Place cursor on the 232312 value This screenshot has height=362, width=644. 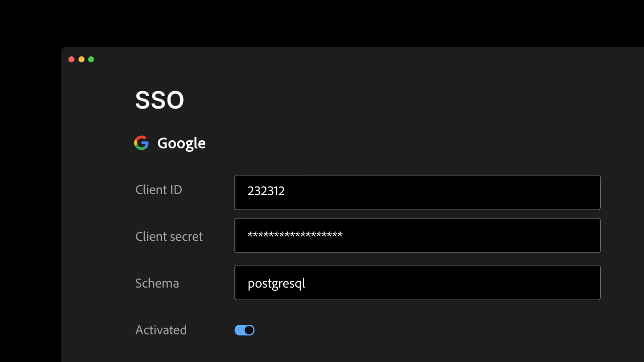[x=266, y=191]
